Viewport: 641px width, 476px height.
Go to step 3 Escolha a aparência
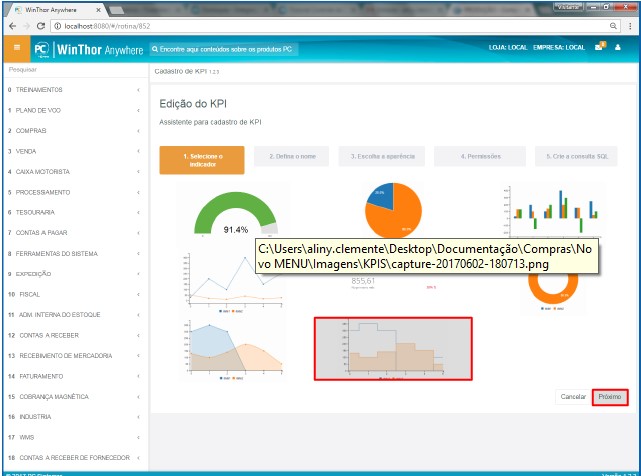382,156
